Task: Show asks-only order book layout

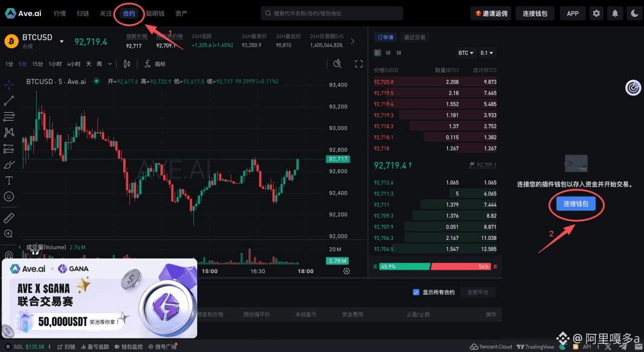Action: tap(399, 53)
